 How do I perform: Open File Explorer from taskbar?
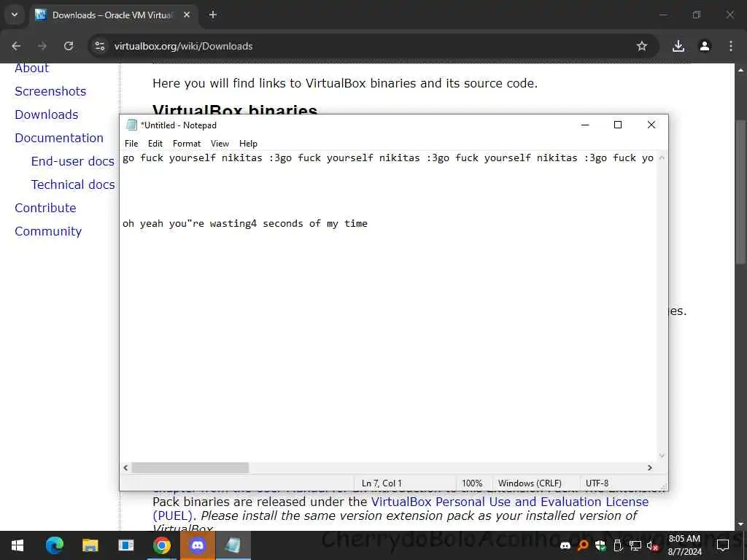(90, 545)
